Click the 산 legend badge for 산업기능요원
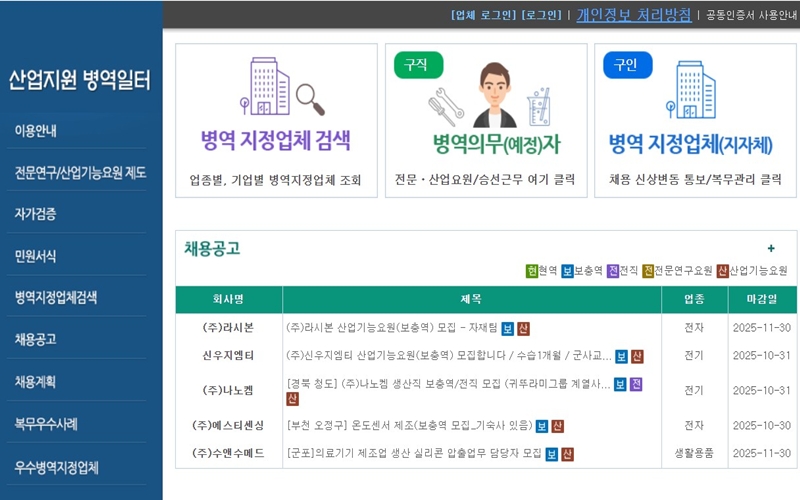The width and height of the screenshot is (800, 500). coord(722,271)
